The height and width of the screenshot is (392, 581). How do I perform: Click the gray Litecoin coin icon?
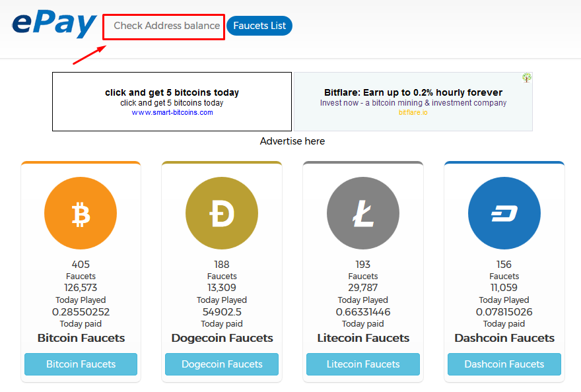pyautogui.click(x=362, y=213)
